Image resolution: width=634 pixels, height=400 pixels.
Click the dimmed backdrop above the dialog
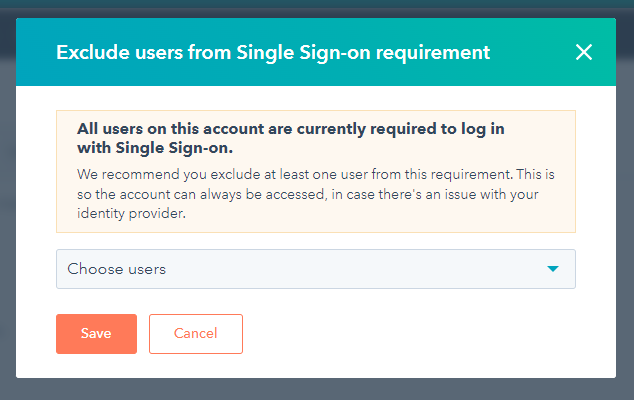click(x=316, y=9)
